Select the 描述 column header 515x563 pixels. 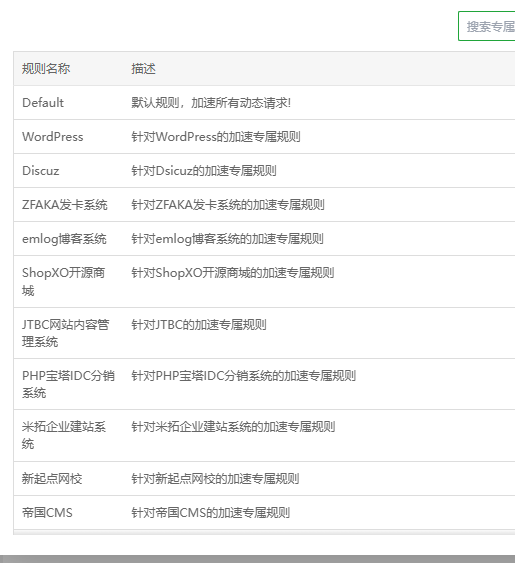(143, 69)
